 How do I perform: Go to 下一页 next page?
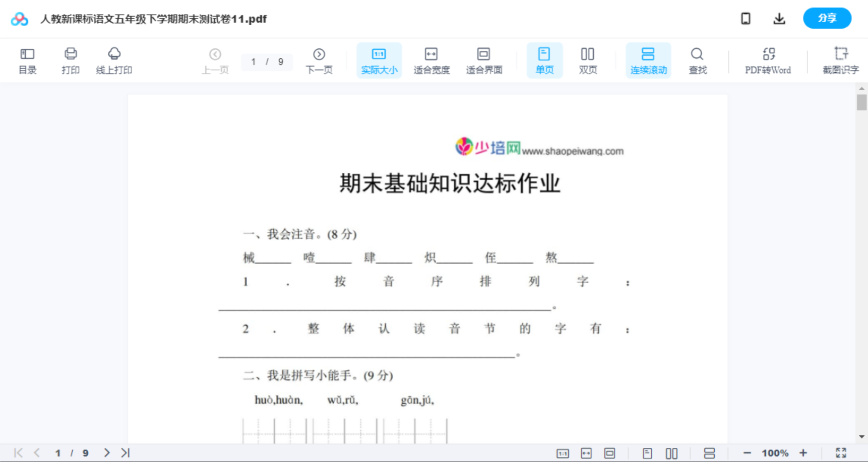(319, 60)
